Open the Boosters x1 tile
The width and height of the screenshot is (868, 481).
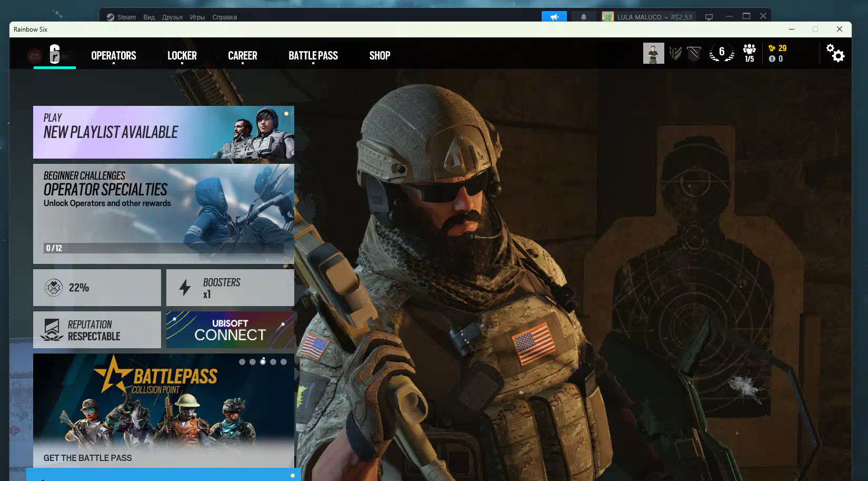click(x=230, y=288)
